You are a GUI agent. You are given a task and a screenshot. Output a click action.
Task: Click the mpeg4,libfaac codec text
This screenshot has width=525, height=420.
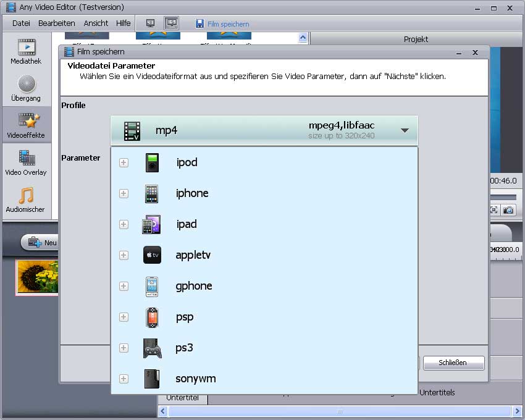coord(342,125)
